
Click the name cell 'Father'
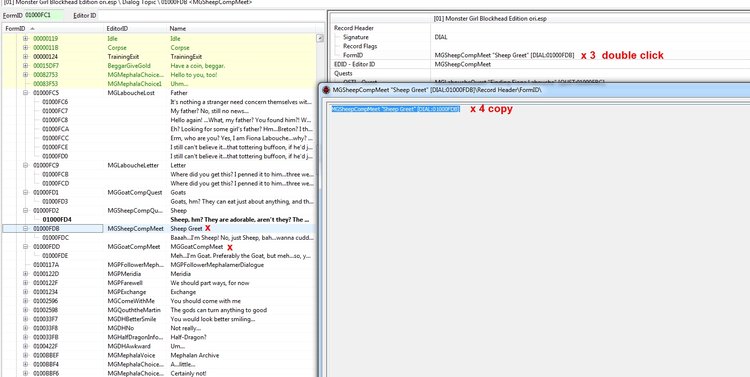click(x=179, y=93)
